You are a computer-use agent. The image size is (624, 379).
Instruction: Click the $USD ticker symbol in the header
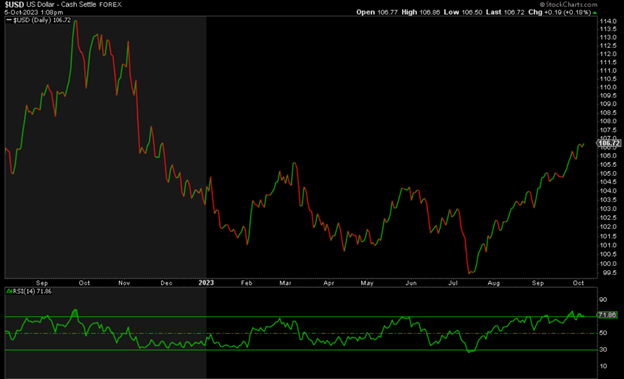[x=14, y=4]
